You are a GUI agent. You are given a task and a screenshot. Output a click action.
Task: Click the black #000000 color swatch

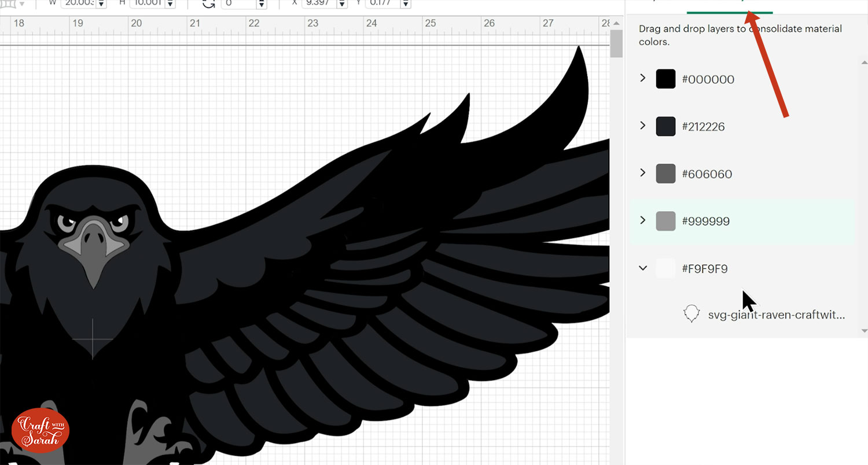click(666, 79)
